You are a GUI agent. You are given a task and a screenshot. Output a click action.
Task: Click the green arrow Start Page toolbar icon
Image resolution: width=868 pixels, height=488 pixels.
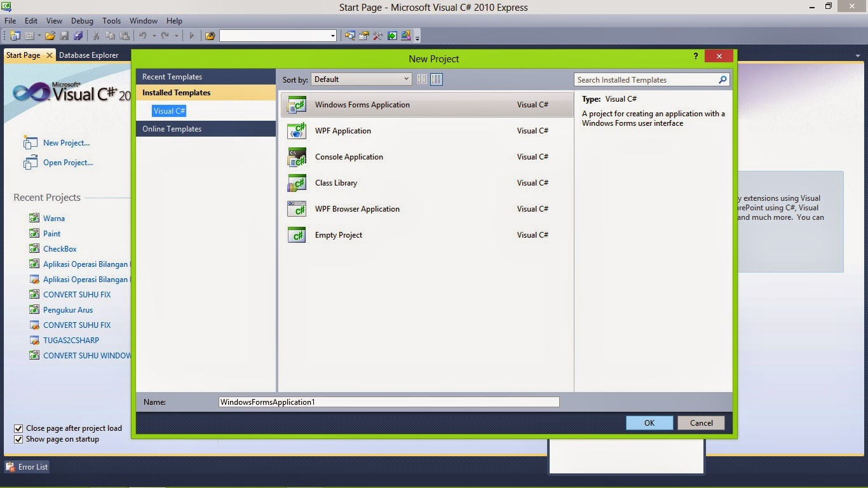pos(392,36)
